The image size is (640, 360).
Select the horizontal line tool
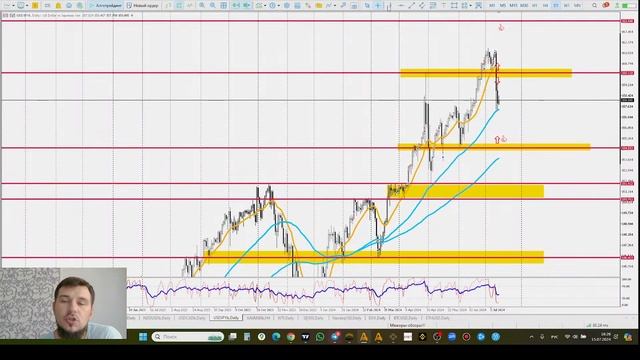pos(401,6)
